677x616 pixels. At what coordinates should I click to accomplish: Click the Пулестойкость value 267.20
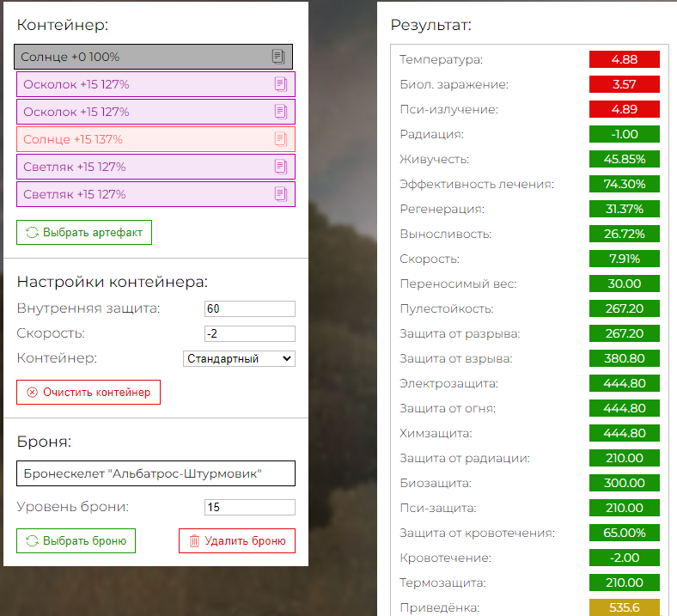pos(625,308)
